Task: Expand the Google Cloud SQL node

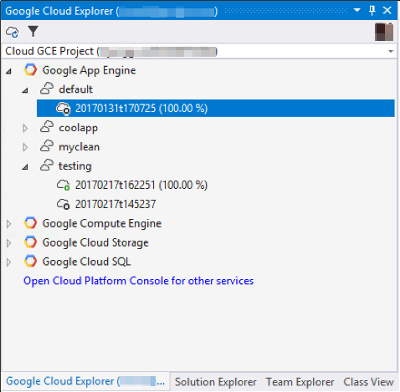Action: tap(9, 262)
